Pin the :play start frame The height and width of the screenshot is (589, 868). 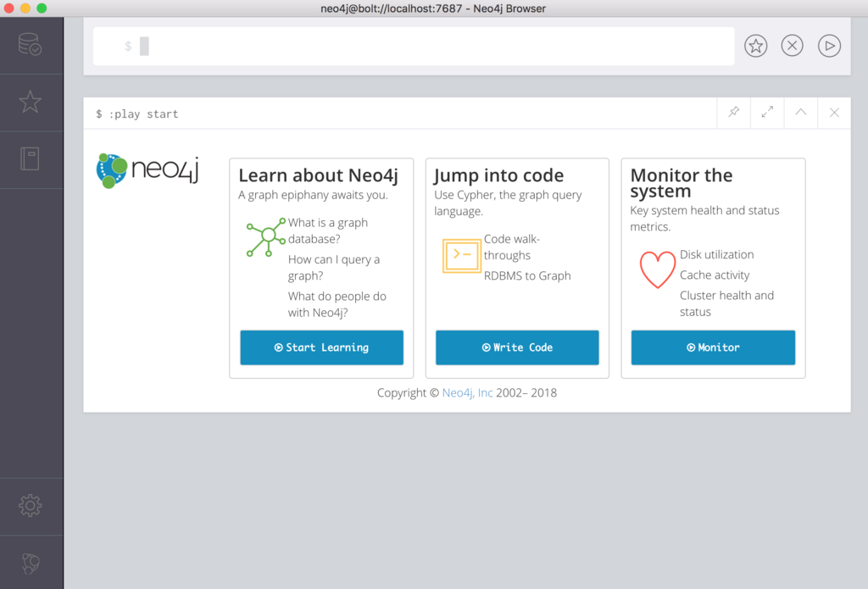click(733, 113)
